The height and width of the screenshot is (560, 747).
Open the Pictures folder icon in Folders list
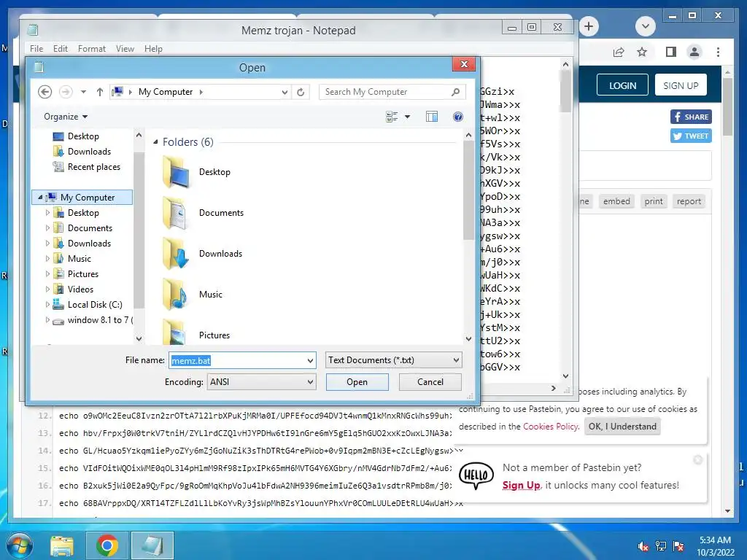pyautogui.click(x=175, y=332)
